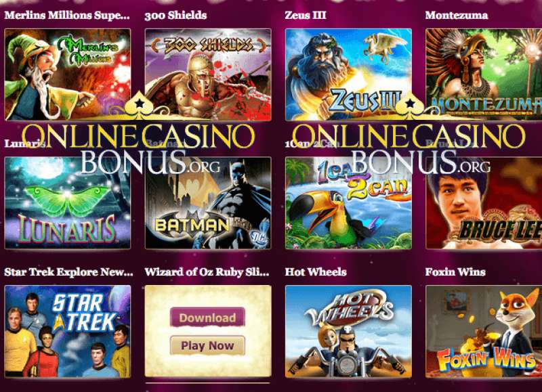Viewport: 542px width, 392px height.
Task: Select the 1Can 2Can toucan game
Action: (x=348, y=203)
